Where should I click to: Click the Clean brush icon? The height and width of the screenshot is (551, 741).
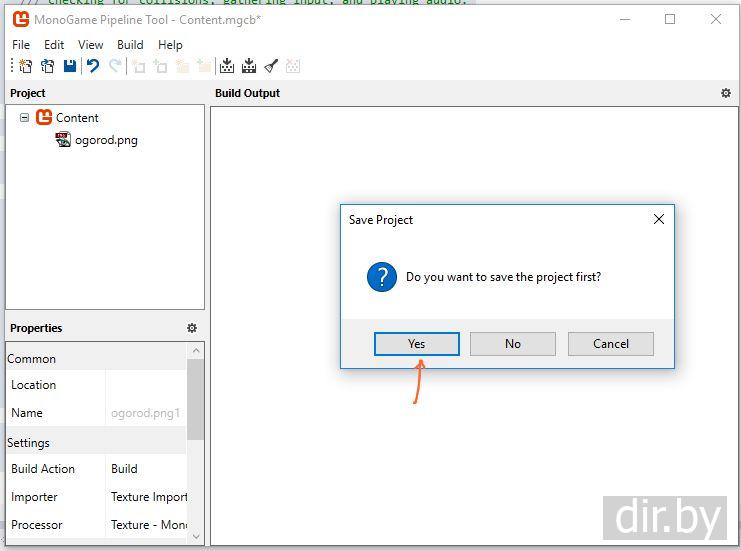coord(271,66)
